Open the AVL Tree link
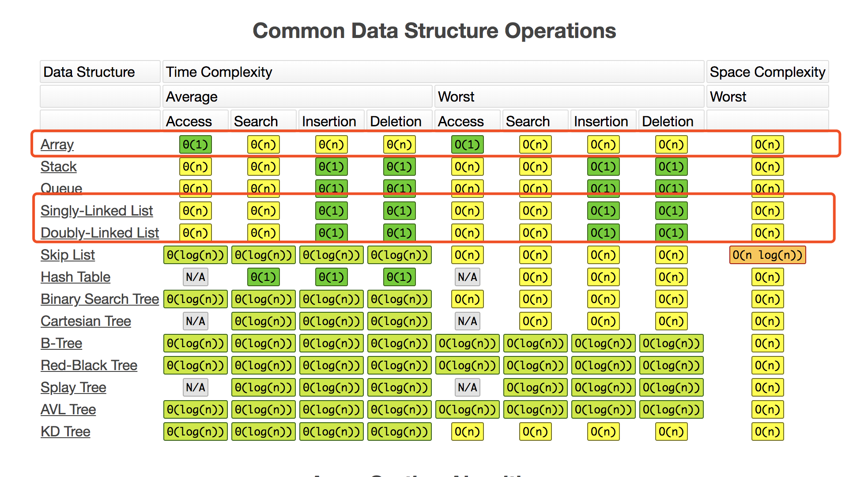This screenshot has height=477, width=868. click(x=68, y=409)
